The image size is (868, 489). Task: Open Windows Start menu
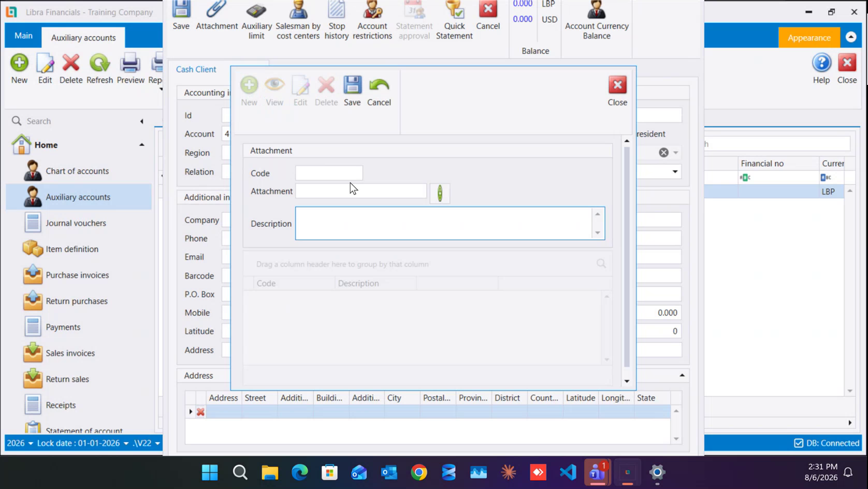coord(210,472)
